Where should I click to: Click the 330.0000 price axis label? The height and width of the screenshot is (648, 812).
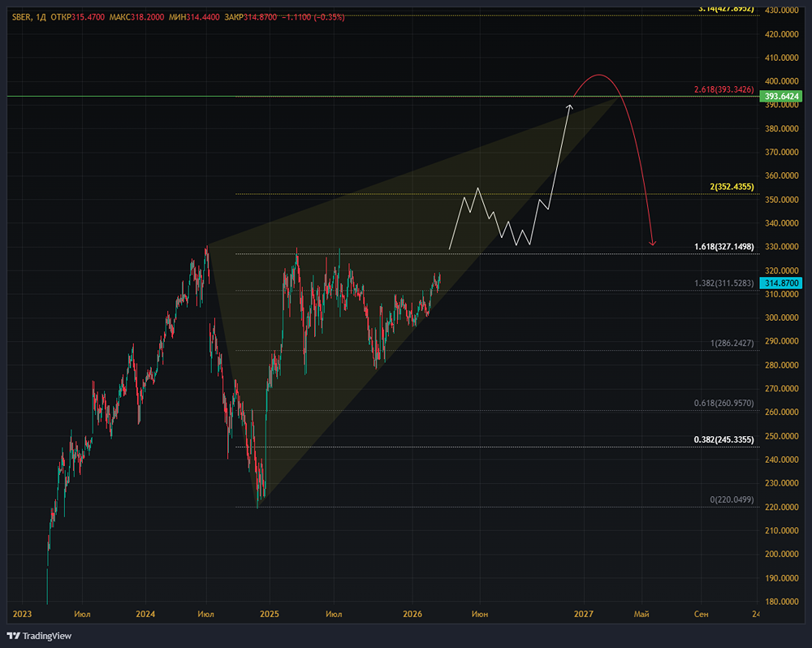click(x=781, y=247)
